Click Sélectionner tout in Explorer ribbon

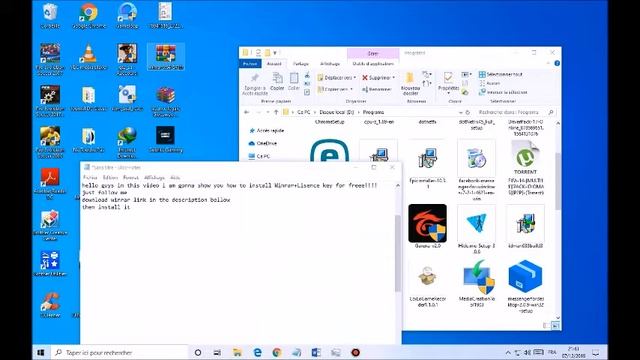[500, 74]
